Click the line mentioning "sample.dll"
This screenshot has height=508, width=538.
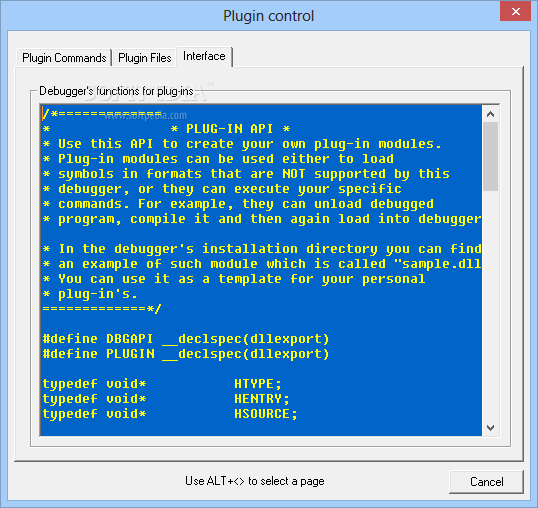(262, 264)
